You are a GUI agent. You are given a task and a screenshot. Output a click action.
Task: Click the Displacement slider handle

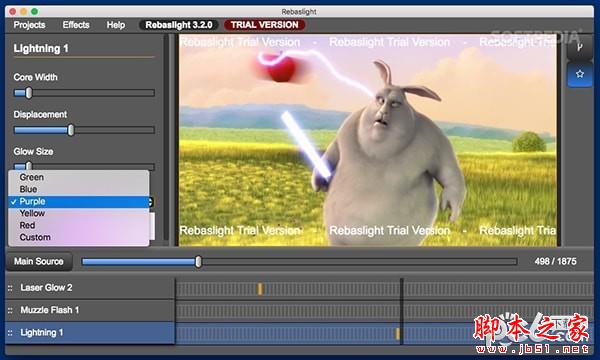(71, 130)
